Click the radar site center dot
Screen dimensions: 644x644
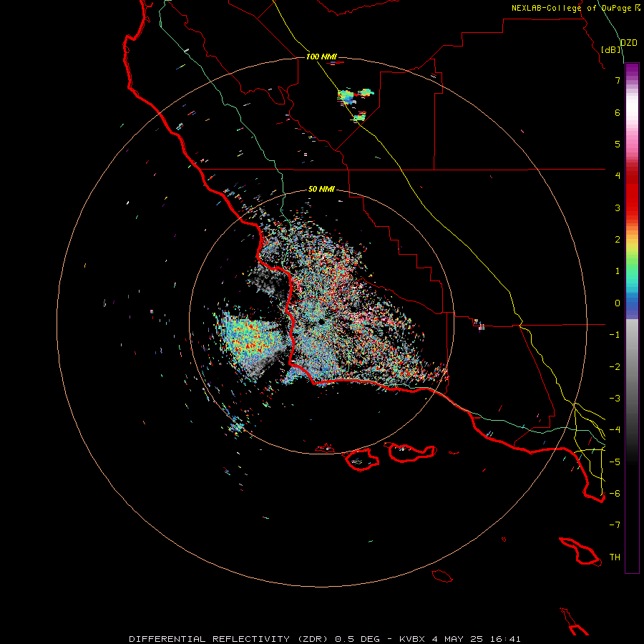point(321,321)
